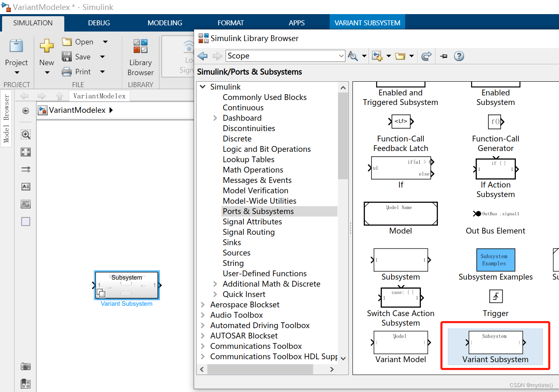The image size is (559, 392).
Task: Select the Signal Routing library
Action: pos(249,232)
